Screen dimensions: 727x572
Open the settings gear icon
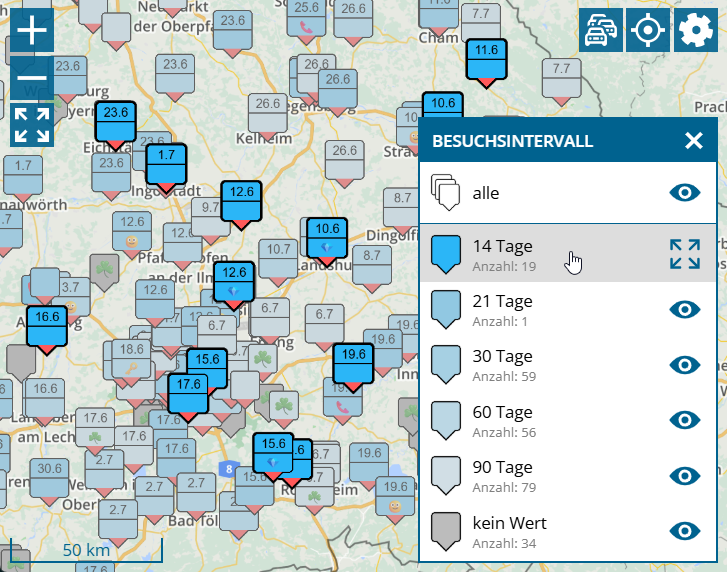695,30
